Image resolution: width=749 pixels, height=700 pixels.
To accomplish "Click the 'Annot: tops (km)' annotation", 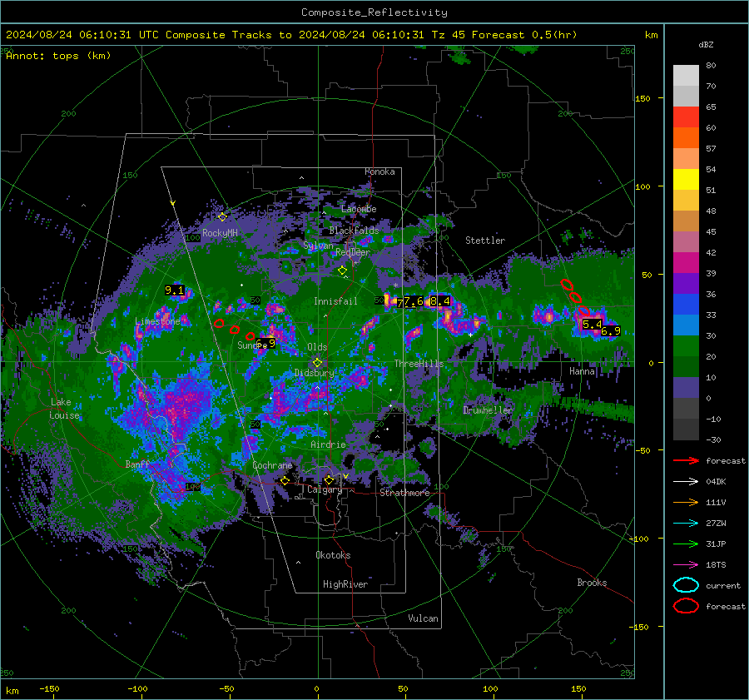I will pos(58,56).
